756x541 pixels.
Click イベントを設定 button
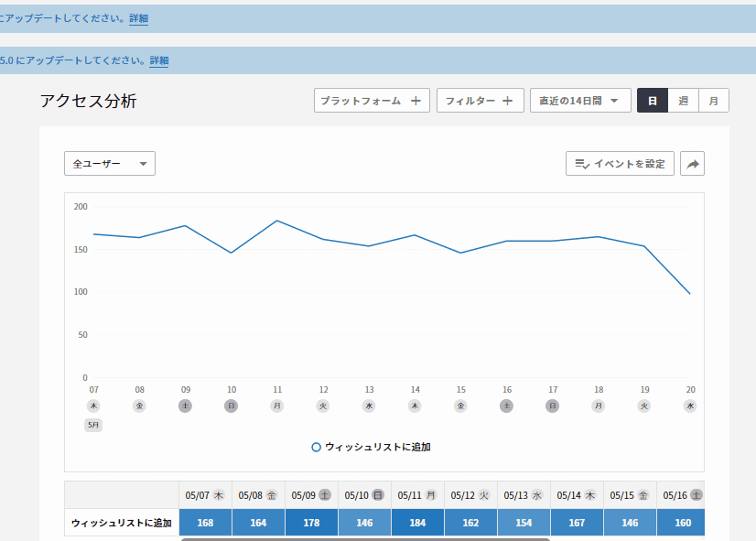pyautogui.click(x=620, y=164)
